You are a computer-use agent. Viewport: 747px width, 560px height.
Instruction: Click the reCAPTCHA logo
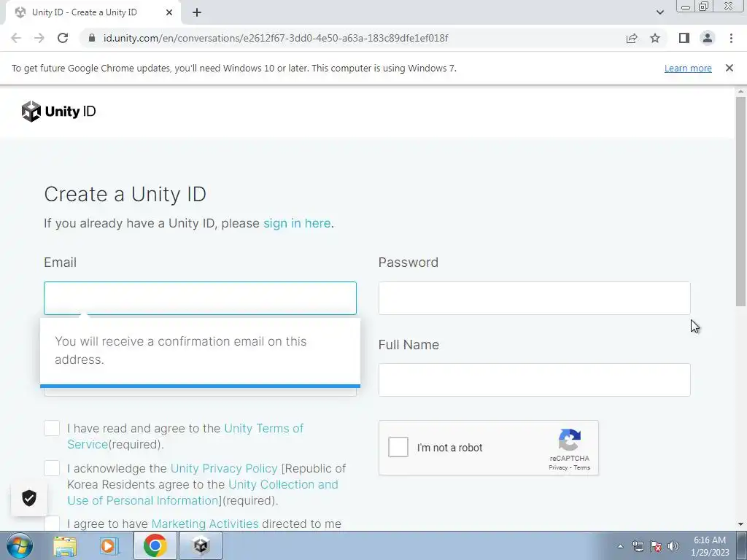569,440
